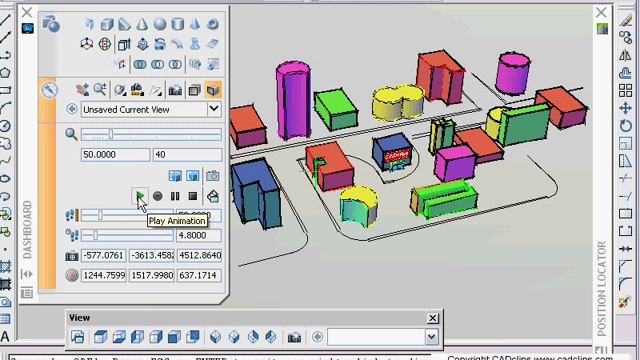This screenshot has width=640, height=360.
Task: Open the Unsaved Current View dropdown
Action: coord(214,109)
